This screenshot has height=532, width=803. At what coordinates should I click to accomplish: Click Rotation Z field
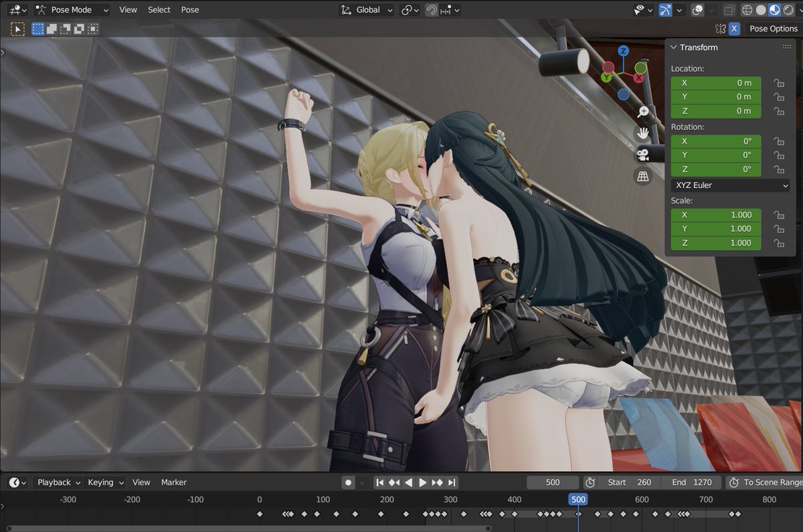coord(716,169)
